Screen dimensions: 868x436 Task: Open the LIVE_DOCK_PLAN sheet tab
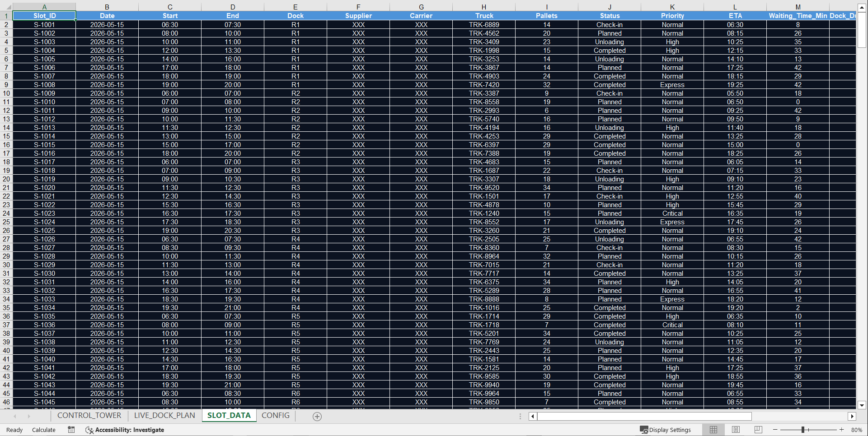[x=164, y=416]
